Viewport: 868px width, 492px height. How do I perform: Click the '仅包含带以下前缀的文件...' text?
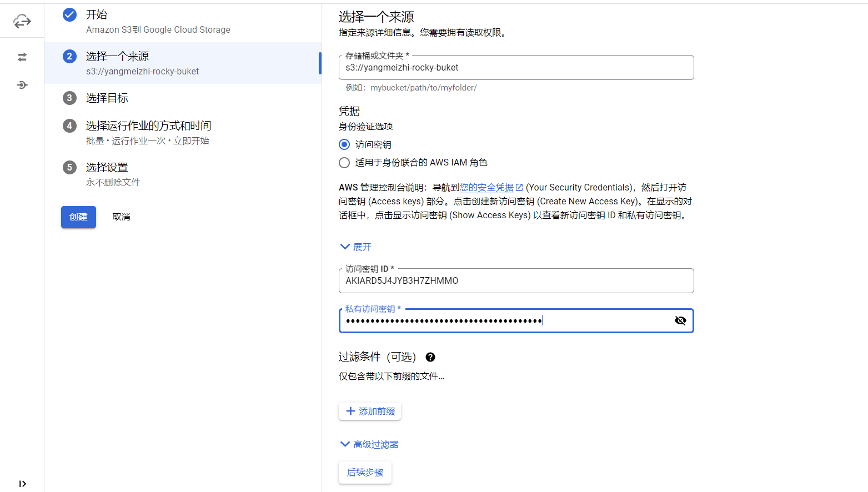tap(392, 376)
